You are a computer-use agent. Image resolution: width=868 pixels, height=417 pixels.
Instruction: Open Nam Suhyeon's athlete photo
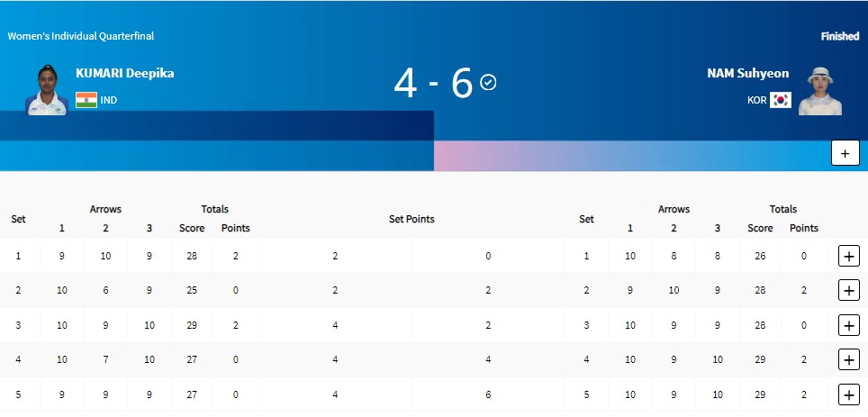(819, 89)
